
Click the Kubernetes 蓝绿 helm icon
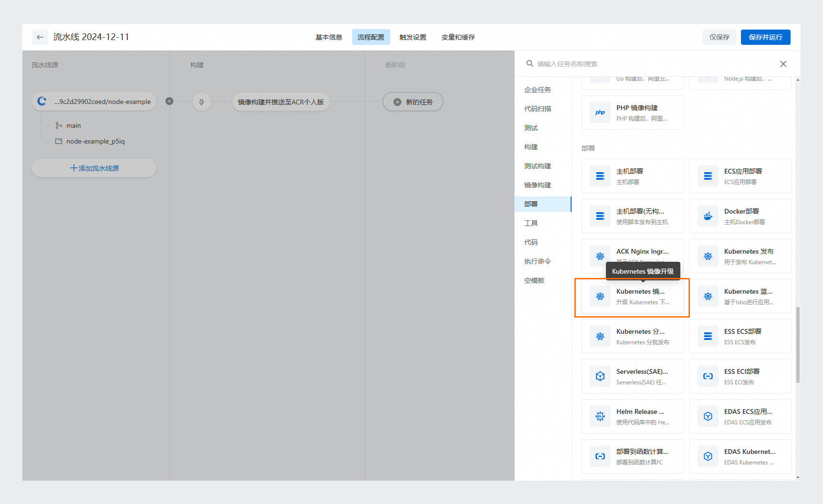[x=708, y=296]
